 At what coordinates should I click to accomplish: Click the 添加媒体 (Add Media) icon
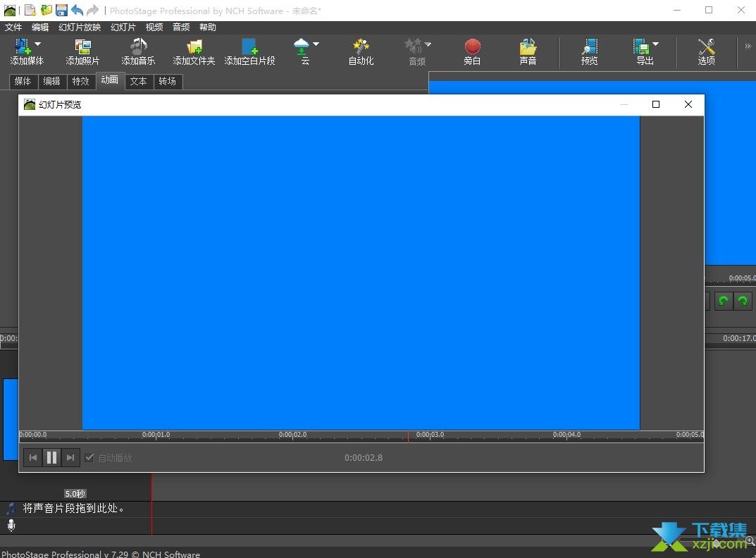(x=22, y=46)
